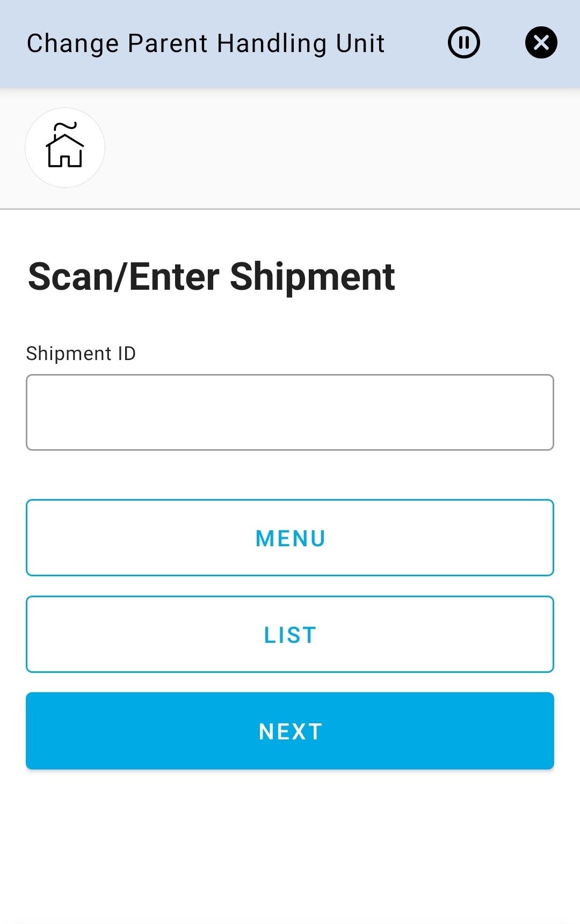580x924 pixels.
Task: Return home using the house with smoke icon
Action: point(65,148)
